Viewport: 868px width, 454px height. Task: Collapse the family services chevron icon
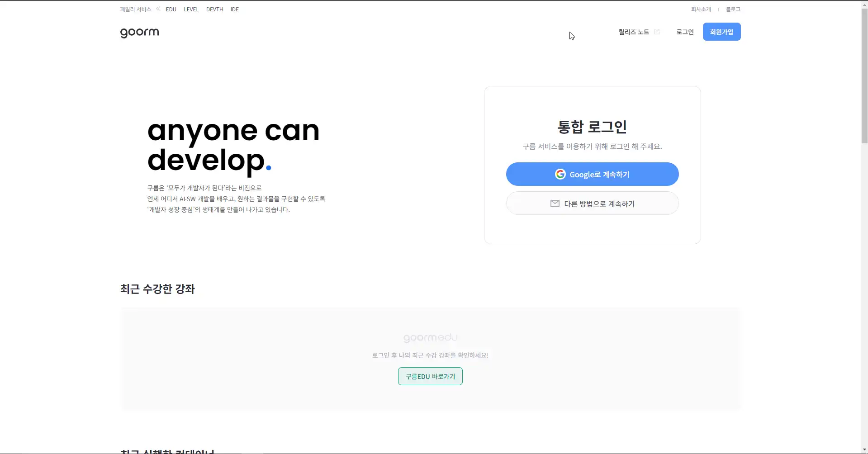pyautogui.click(x=158, y=9)
